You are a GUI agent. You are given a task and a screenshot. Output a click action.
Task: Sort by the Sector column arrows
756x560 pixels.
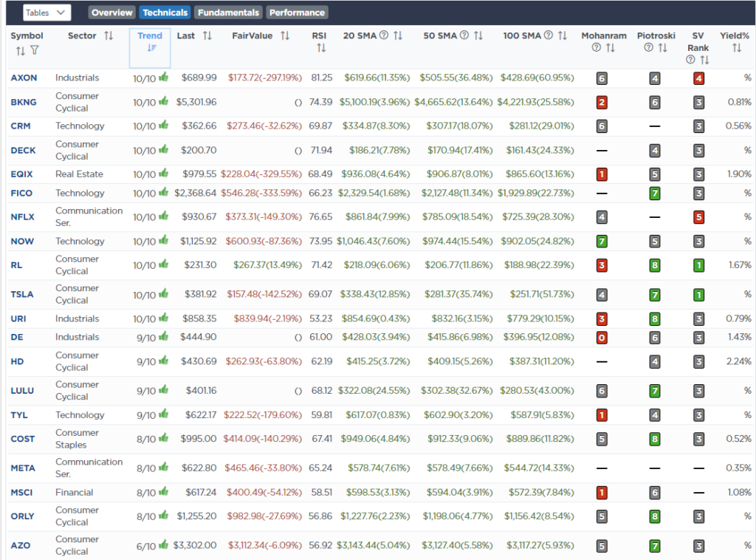pos(109,35)
